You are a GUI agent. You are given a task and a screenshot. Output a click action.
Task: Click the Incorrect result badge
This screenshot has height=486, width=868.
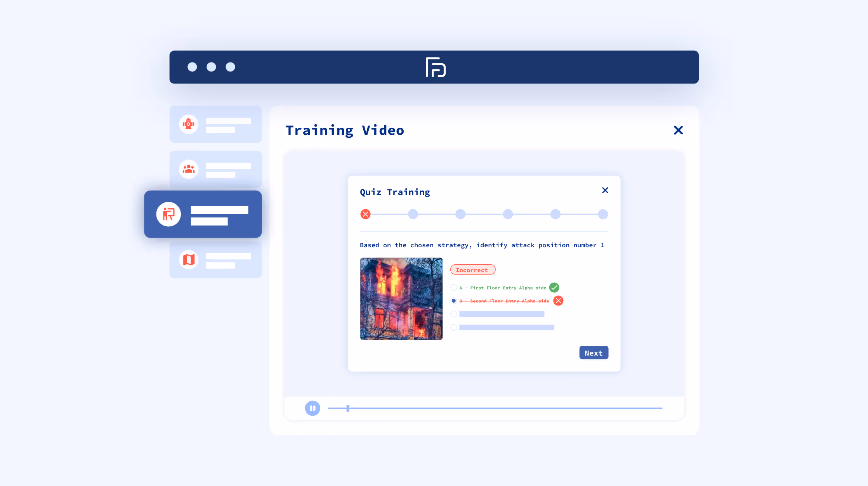[472, 270]
